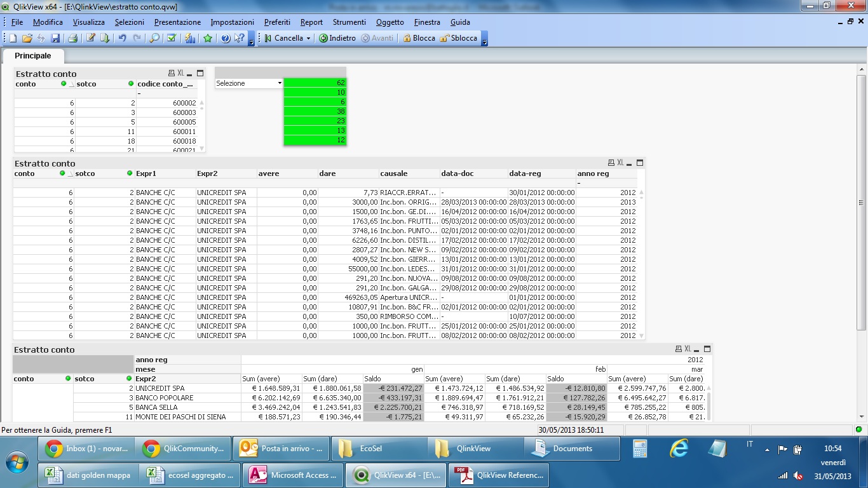Sort middle table by causale column header
The image size is (868, 488).
(409, 173)
